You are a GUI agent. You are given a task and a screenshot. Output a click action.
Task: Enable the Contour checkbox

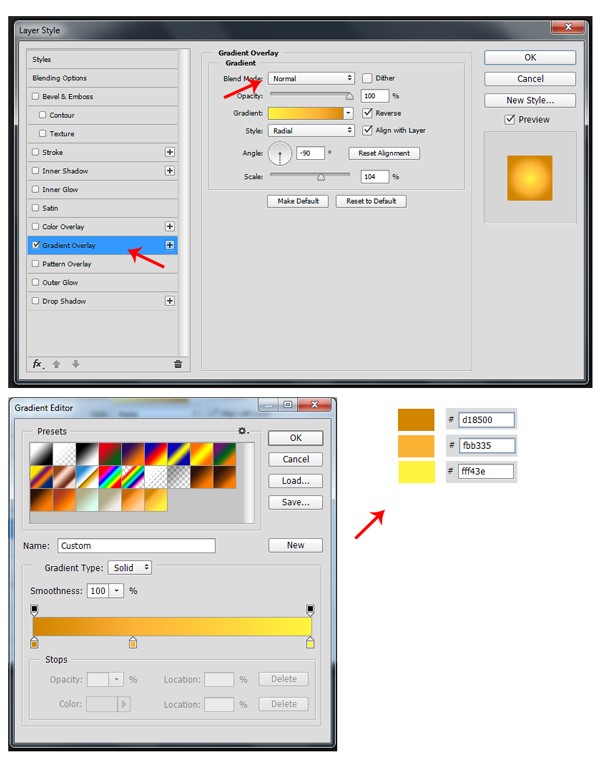(43, 115)
